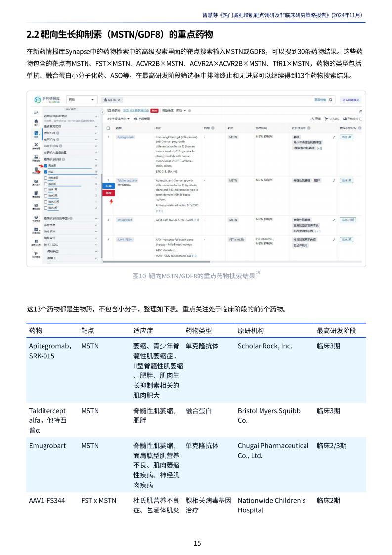The height and width of the screenshot is (555, 392).
Task: Check the 临床前 filter checkbox
Action: pyautogui.click(x=45, y=184)
